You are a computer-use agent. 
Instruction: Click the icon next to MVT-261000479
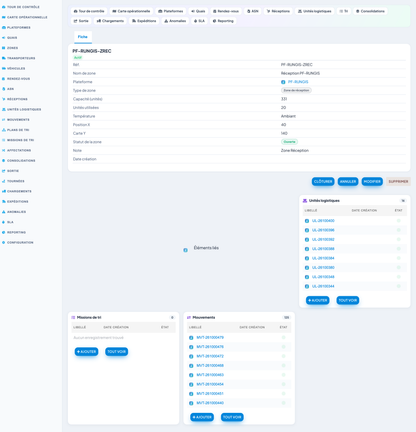[x=191, y=338]
